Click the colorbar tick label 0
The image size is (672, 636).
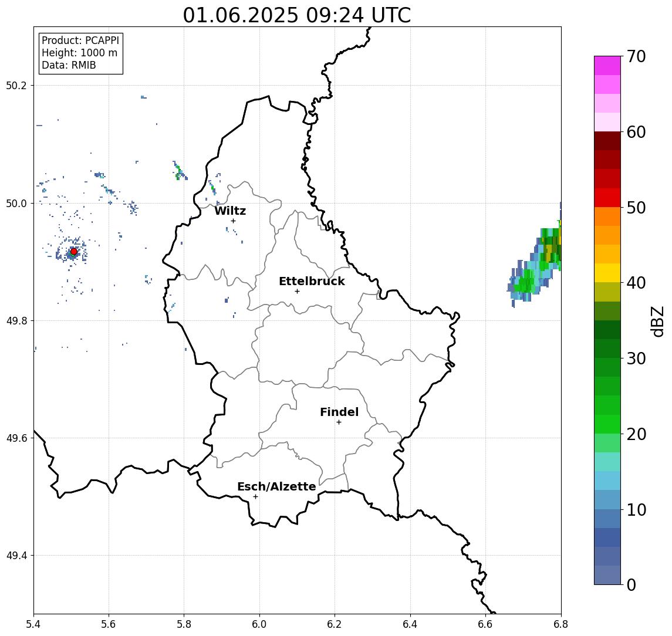632,584
